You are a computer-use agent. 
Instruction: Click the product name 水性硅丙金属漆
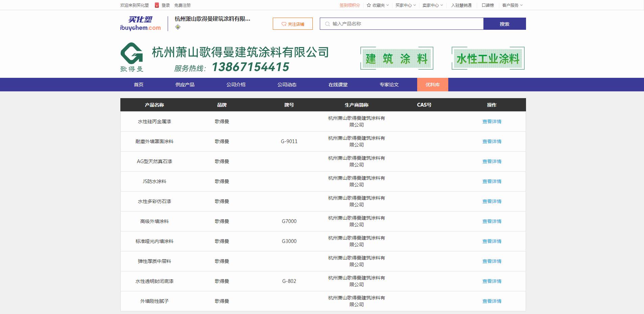pyautogui.click(x=154, y=121)
